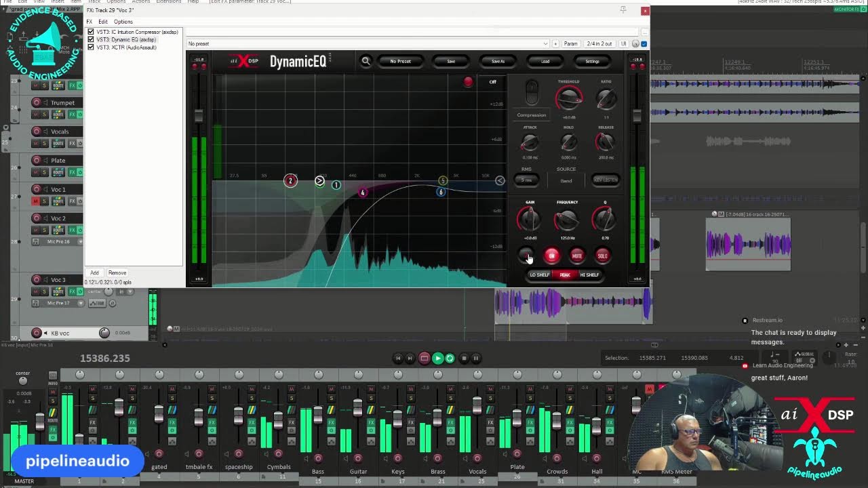Select EQ band node 2
This screenshot has height=488, width=868.
[x=290, y=180]
